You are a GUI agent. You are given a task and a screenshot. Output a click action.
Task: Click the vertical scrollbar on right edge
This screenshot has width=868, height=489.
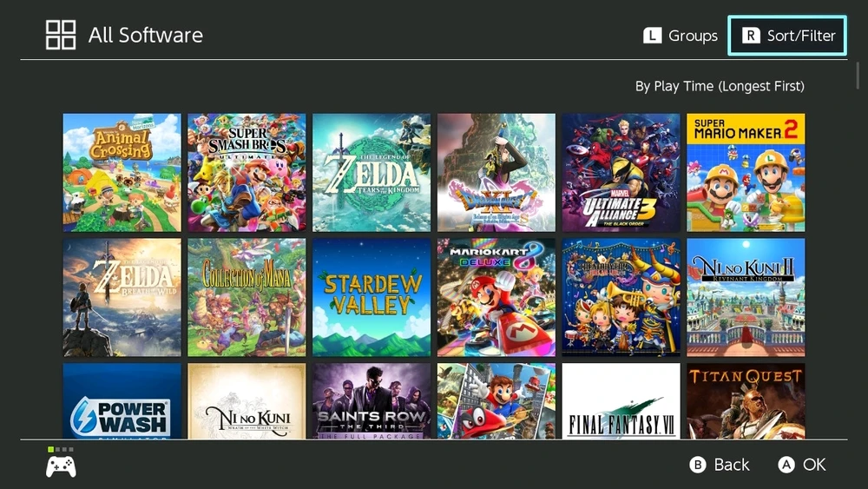(x=858, y=76)
